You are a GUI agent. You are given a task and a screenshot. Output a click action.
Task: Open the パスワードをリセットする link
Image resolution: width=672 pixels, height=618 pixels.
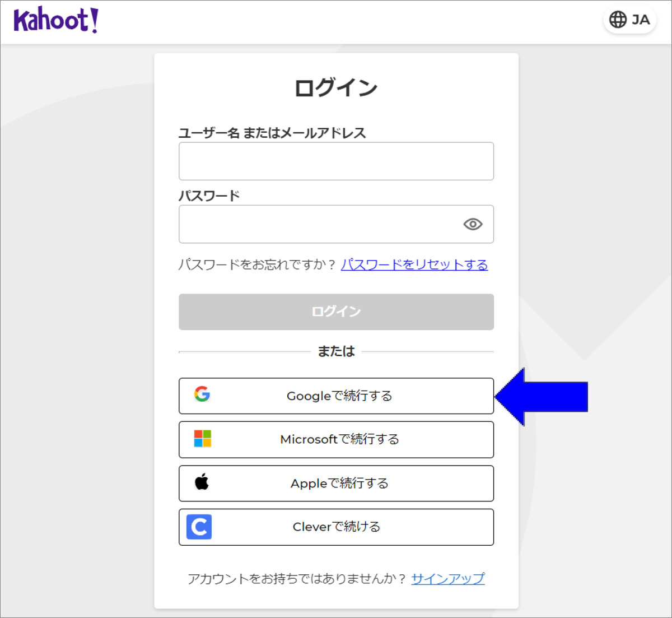coord(414,264)
